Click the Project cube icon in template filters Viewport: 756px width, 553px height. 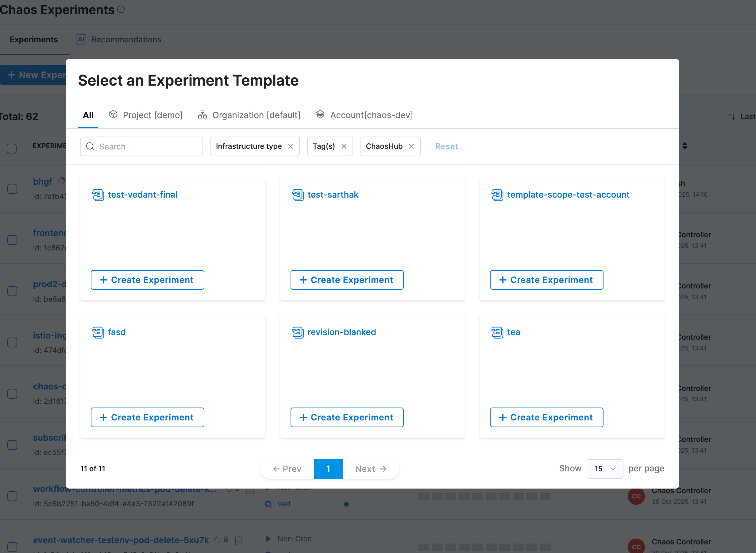pos(113,114)
